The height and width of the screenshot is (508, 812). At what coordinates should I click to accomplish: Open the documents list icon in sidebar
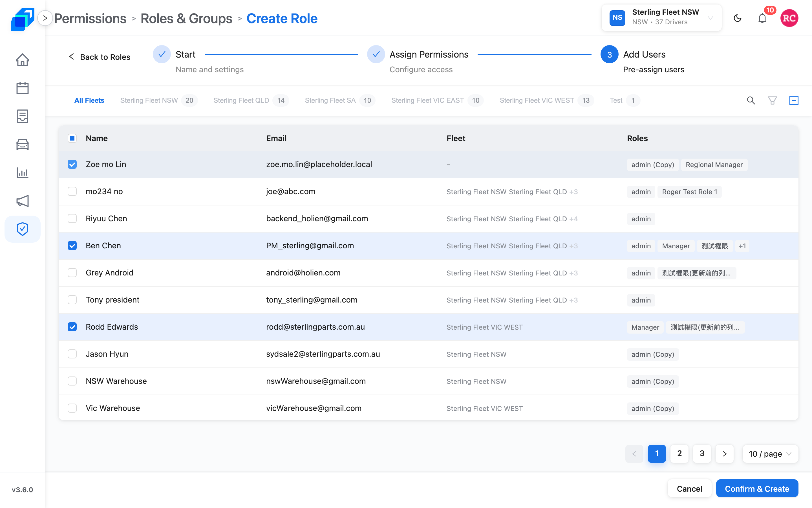tap(23, 116)
